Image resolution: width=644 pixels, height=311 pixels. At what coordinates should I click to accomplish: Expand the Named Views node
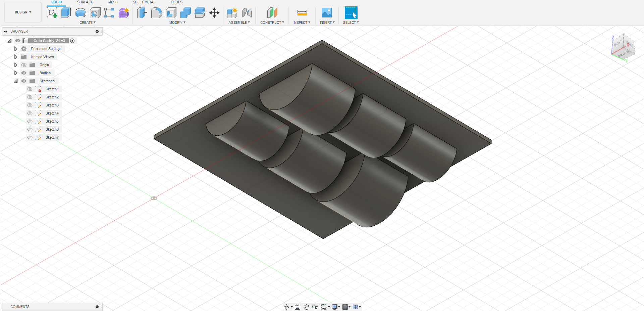[15, 57]
